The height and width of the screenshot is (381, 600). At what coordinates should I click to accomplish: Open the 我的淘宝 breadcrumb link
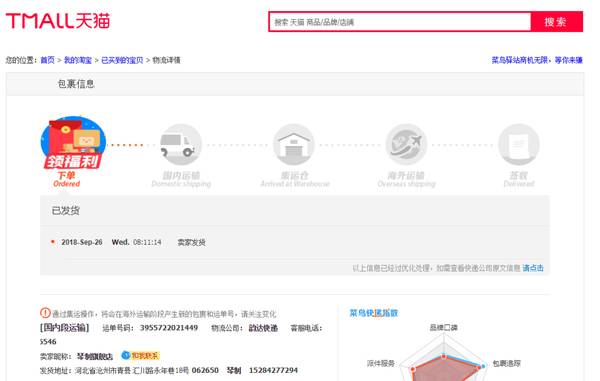tap(78, 60)
